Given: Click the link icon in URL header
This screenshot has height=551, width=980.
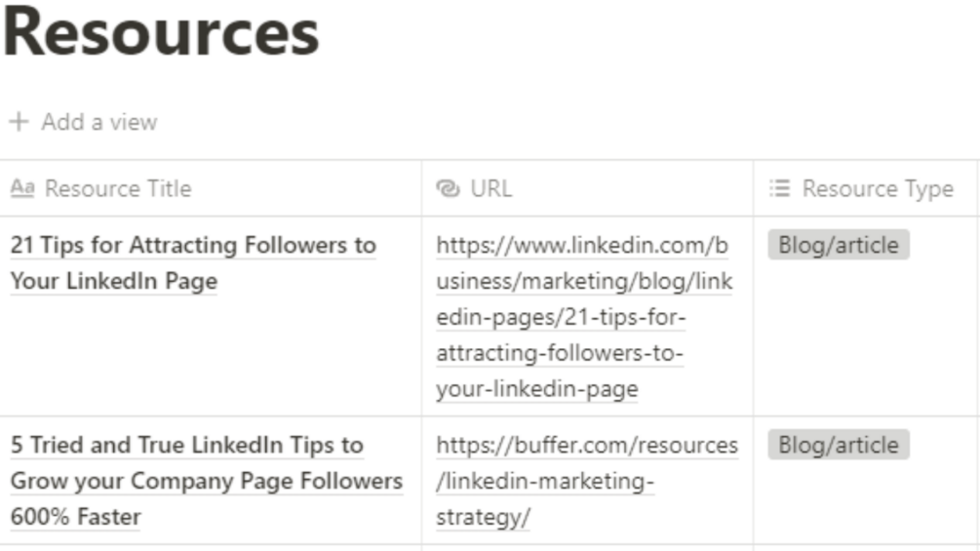Looking at the screenshot, I should (x=449, y=188).
